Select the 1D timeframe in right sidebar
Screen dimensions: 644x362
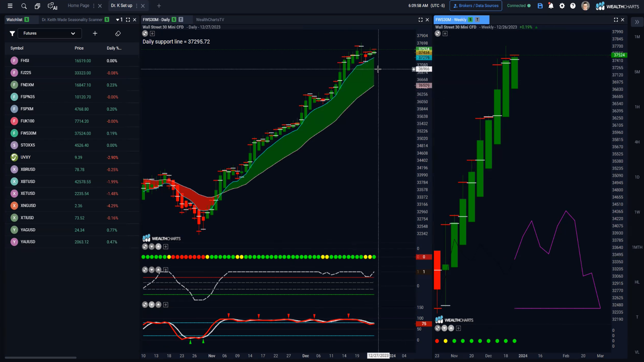(637, 177)
